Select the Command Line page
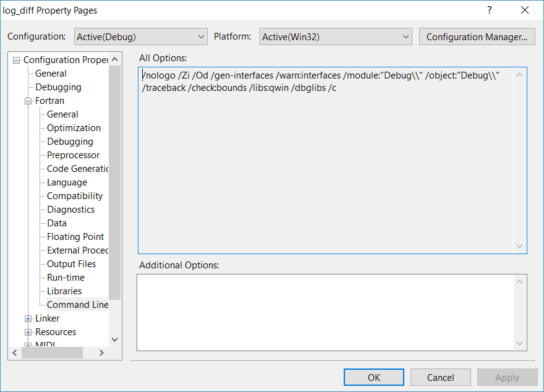Screen dimensions: 544x392 (x=77, y=305)
